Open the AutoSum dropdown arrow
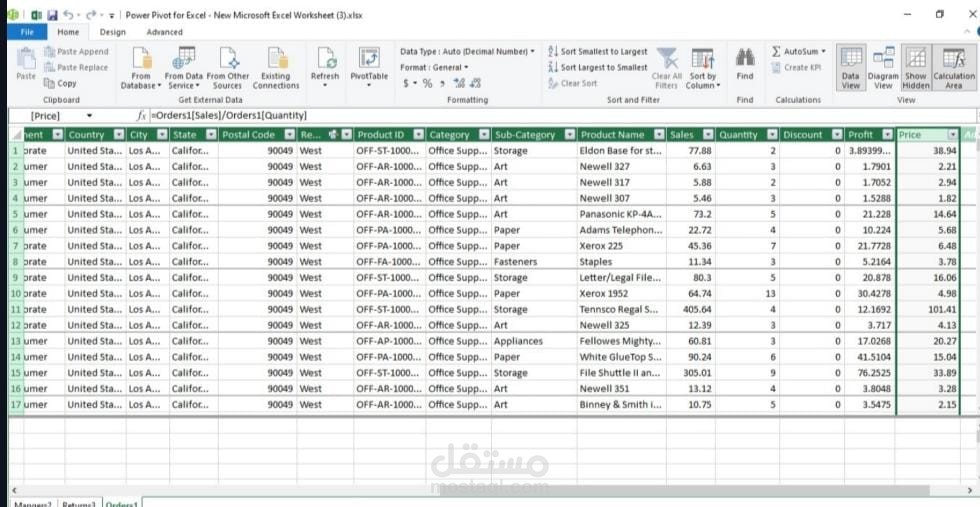 coord(823,51)
